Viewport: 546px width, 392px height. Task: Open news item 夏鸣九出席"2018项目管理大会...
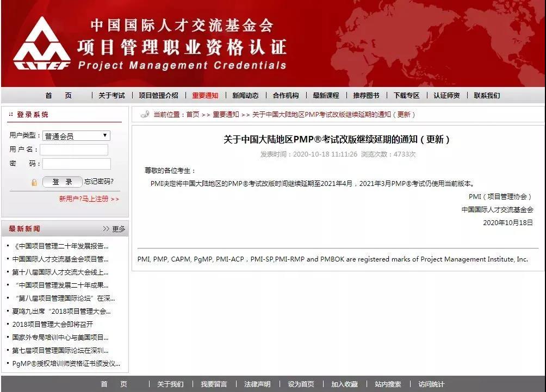pyautogui.click(x=61, y=311)
